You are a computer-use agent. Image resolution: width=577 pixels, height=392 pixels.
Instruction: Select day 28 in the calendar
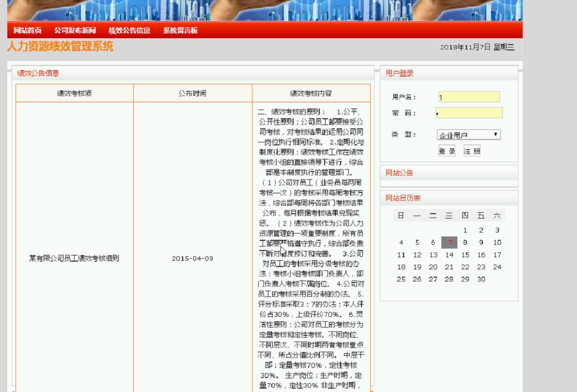(449, 279)
